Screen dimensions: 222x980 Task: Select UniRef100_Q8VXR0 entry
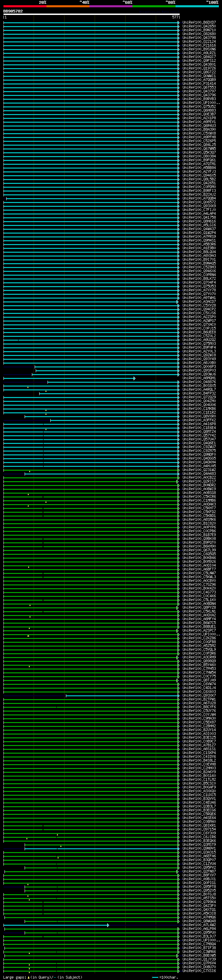pyautogui.click(x=199, y=416)
